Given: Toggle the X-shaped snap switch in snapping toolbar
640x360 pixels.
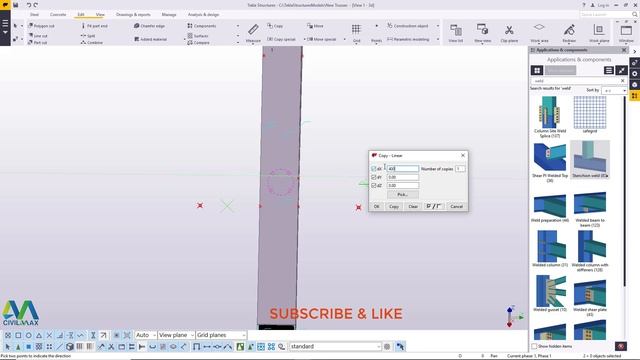Looking at the screenshot, I should 49,335.
